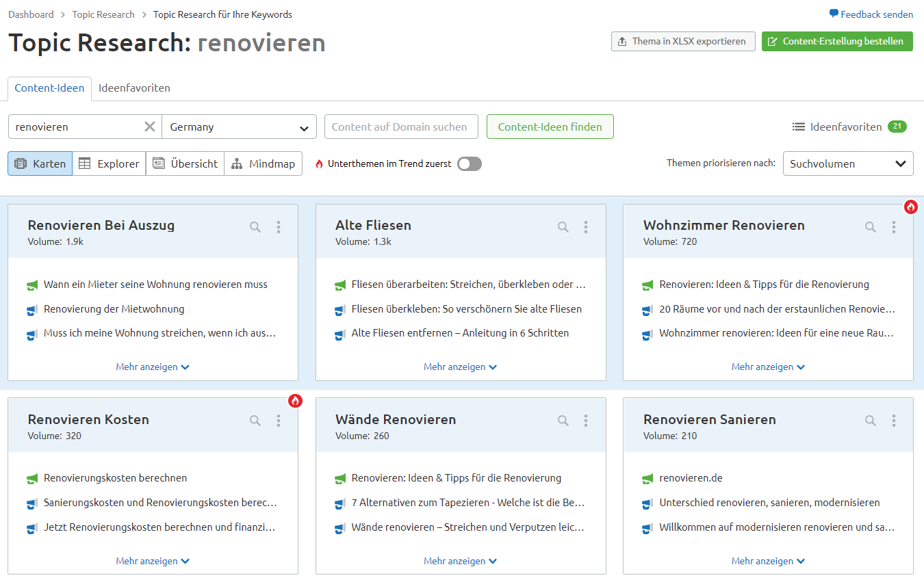Click 'Content-Ideen finden' button
This screenshot has height=580, width=924.
tap(550, 127)
